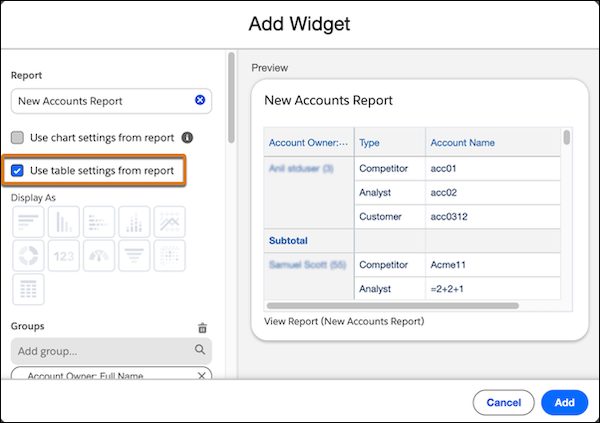Viewport: 600px width, 423px height.
Task: Enable Use chart settings from report
Action: pos(18,138)
